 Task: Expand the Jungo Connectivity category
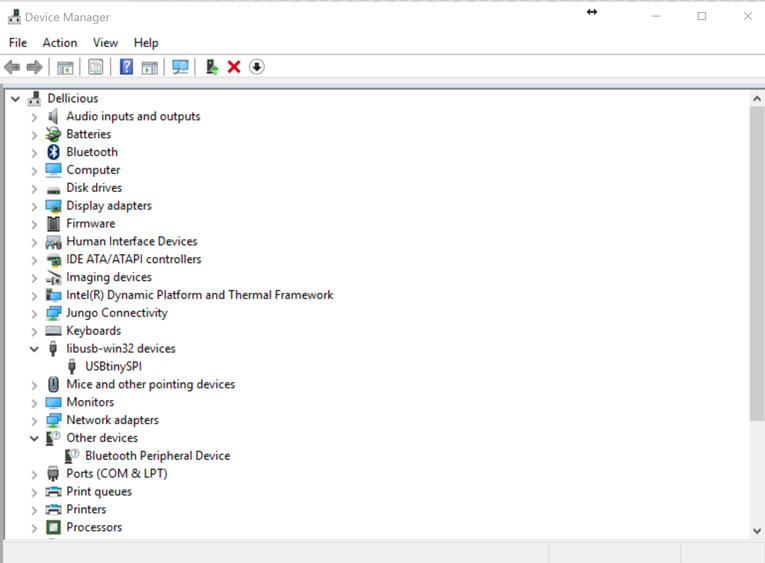(x=34, y=314)
